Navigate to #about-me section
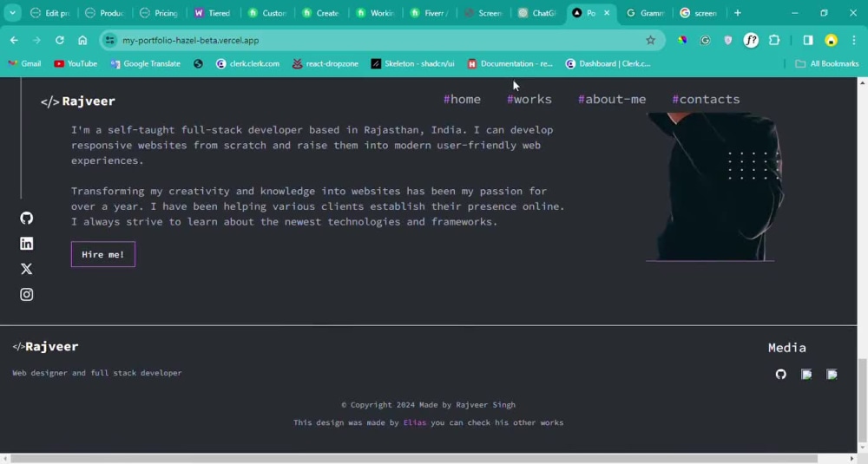 coord(612,100)
